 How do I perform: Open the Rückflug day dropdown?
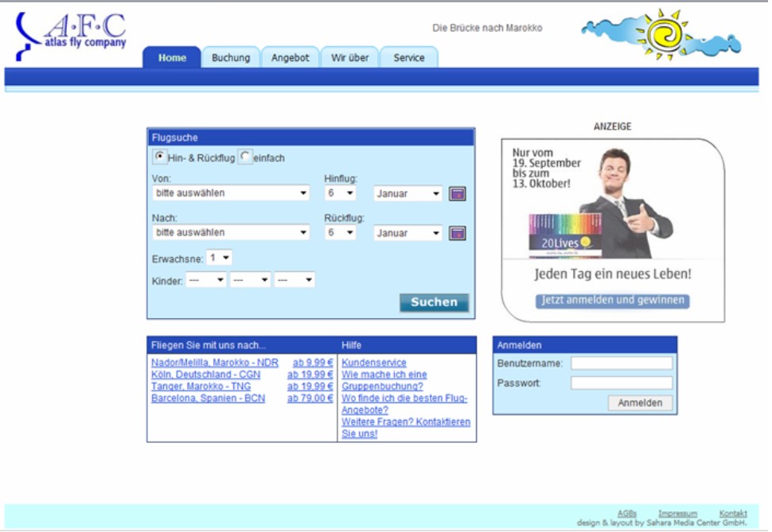click(x=340, y=233)
